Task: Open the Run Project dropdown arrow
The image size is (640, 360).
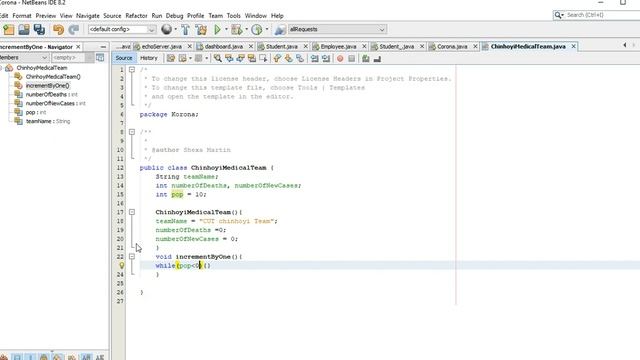Action: (x=226, y=29)
